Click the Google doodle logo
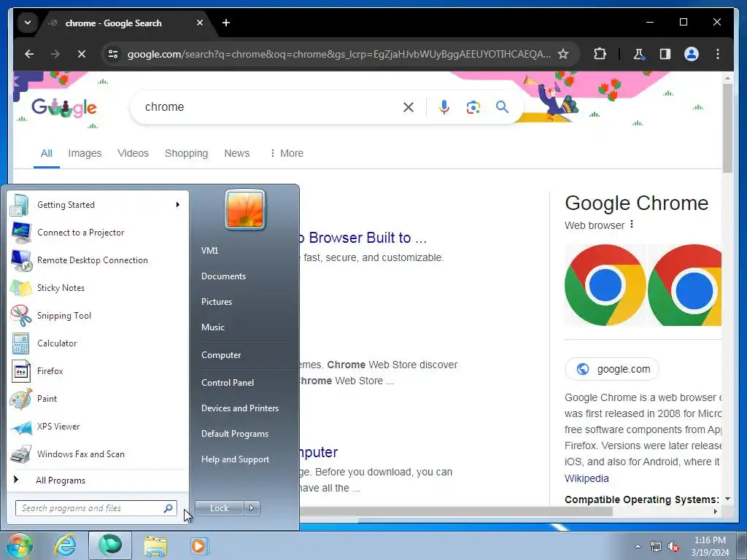 (x=64, y=108)
